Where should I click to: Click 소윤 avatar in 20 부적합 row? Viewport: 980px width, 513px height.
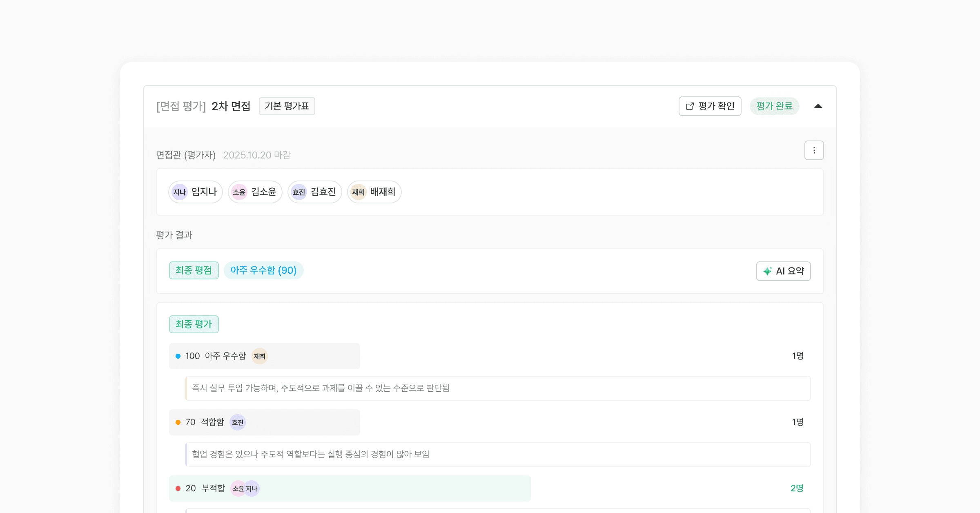[237, 488]
